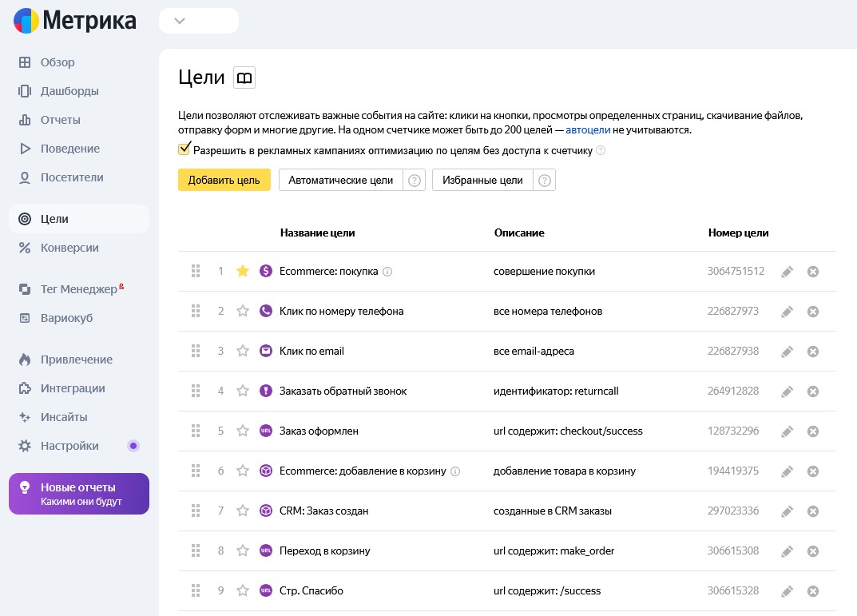Click help icon beside Автоматические цели
Image resolution: width=857 pixels, height=616 pixels.
tap(415, 181)
